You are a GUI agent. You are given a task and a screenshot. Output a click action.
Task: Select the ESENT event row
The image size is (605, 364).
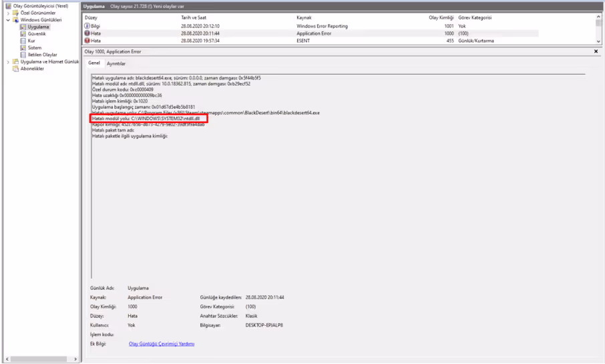pyautogui.click(x=311, y=41)
